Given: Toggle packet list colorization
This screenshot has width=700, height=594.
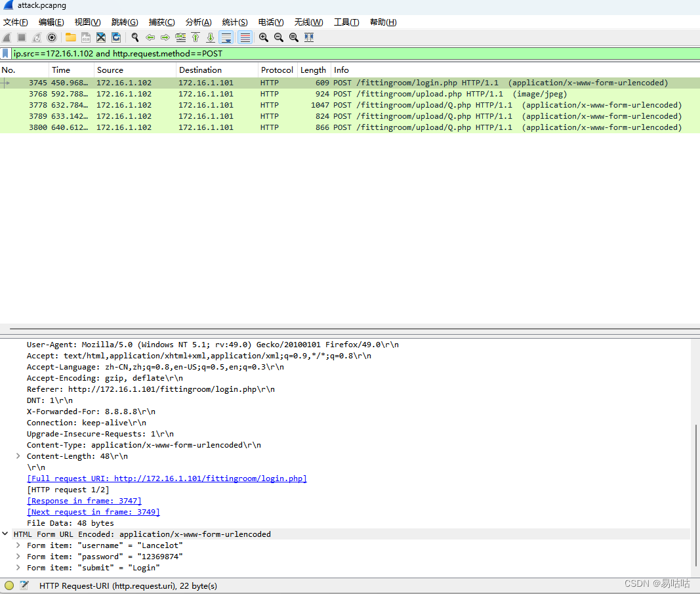Looking at the screenshot, I should [x=244, y=37].
